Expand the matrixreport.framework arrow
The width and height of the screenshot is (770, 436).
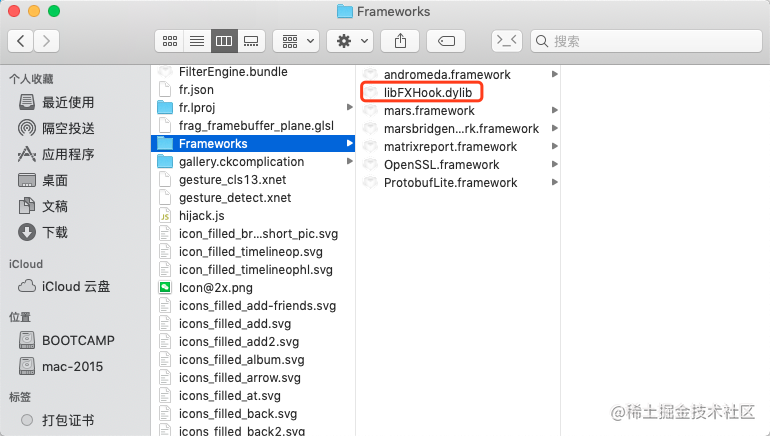(554, 146)
